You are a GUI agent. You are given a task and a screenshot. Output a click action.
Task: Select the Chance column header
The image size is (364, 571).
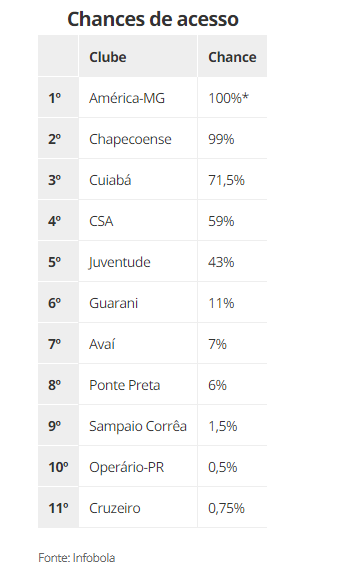[x=232, y=57]
